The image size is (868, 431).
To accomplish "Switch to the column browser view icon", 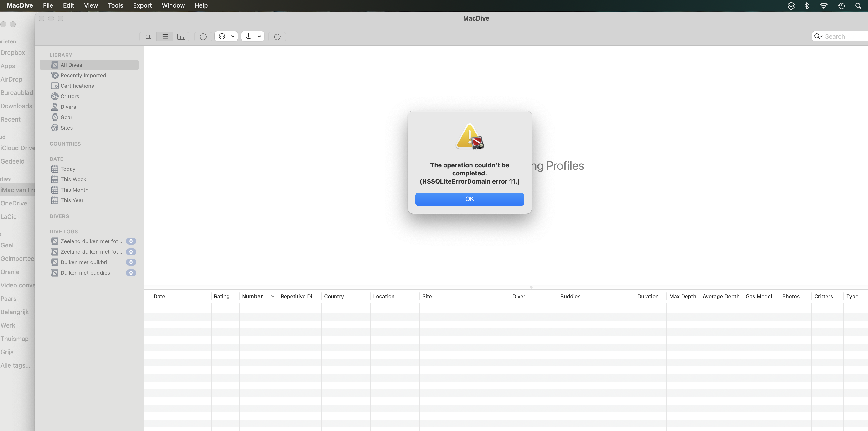I will 148,37.
